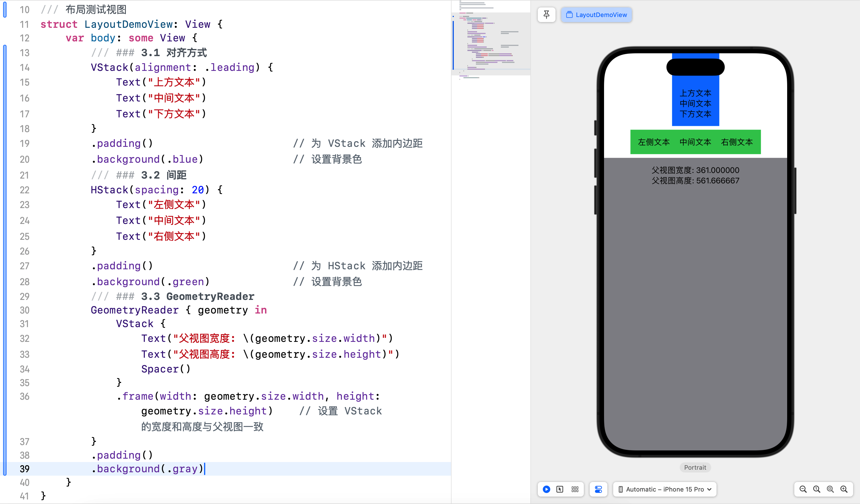Click 下方文本 in blue preview block
860x504 pixels.
coord(696,114)
